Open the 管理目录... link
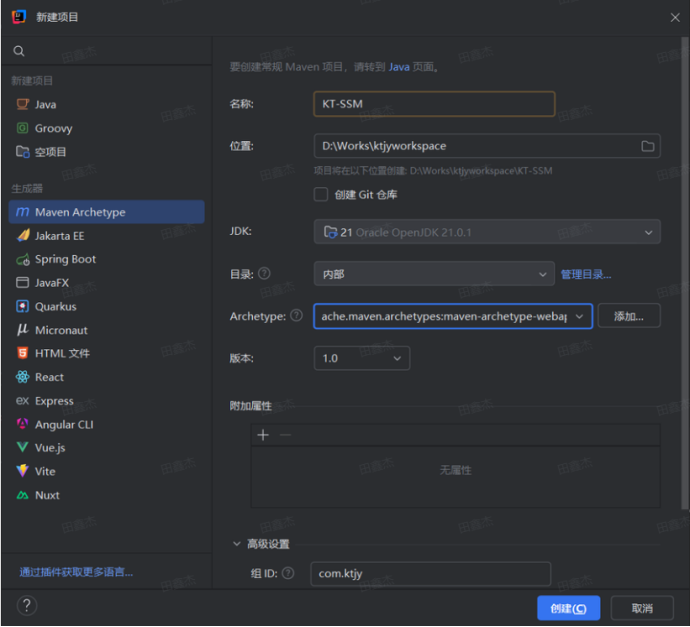The image size is (690, 627). tap(586, 275)
